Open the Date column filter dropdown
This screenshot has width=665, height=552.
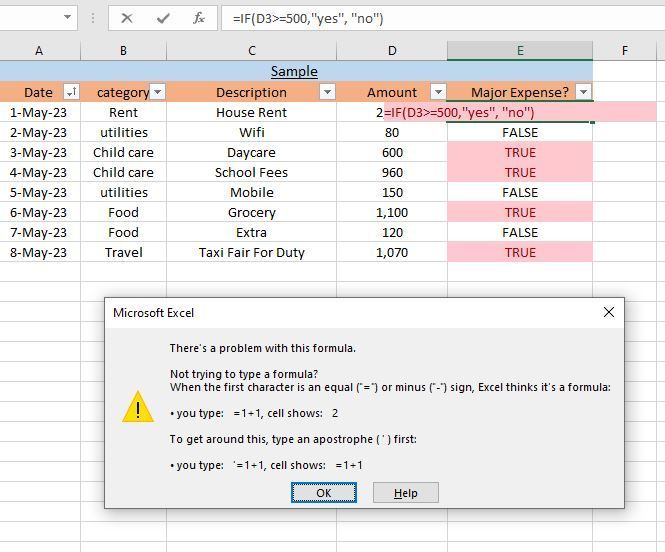[71, 92]
